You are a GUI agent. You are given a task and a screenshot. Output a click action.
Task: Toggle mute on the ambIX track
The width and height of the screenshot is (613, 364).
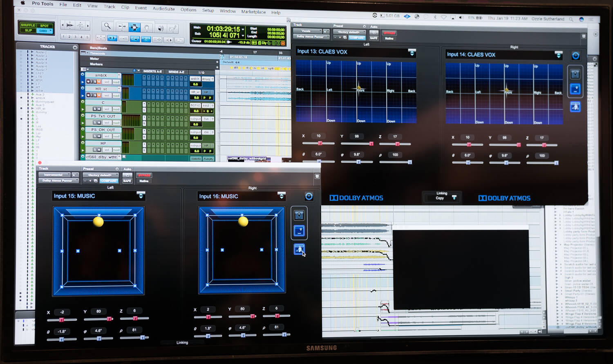click(x=98, y=82)
